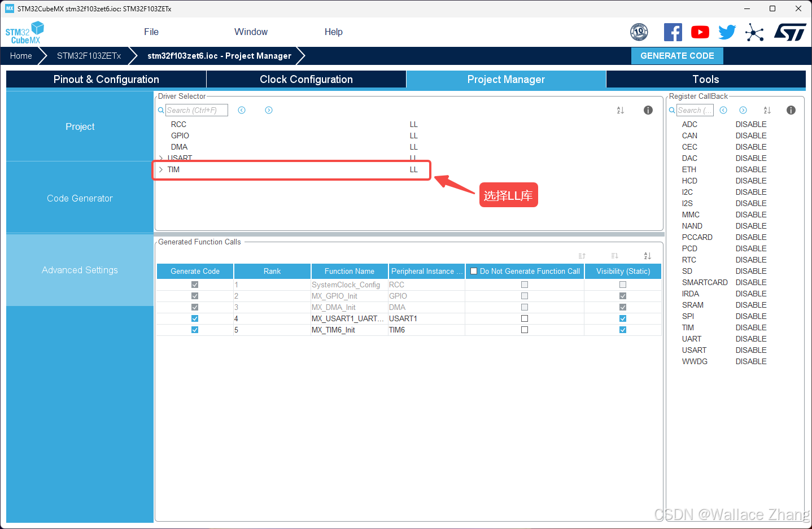Click the Driver Selector search magnifier icon

161,110
